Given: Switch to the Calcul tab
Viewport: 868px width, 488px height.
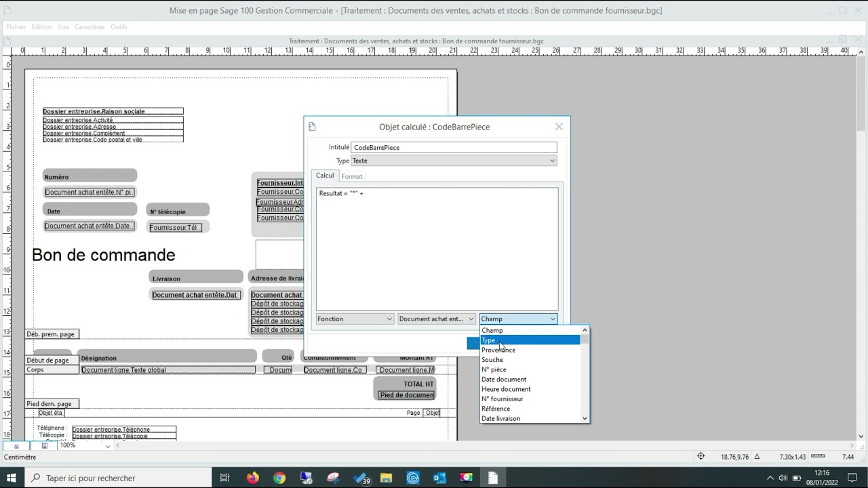Looking at the screenshot, I should point(325,176).
